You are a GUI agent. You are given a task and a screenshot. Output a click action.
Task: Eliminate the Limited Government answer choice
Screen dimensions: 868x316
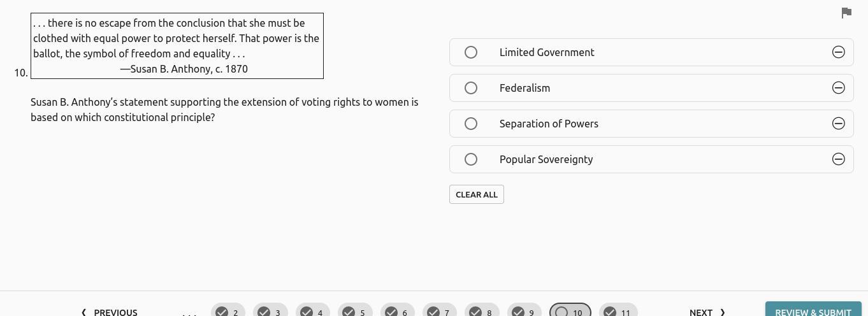pos(838,52)
